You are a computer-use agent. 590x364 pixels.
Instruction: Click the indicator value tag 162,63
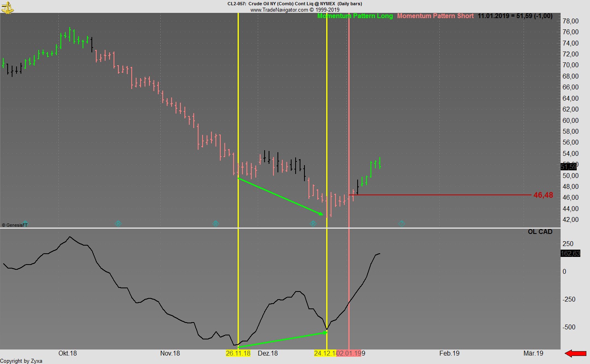[x=570, y=253]
